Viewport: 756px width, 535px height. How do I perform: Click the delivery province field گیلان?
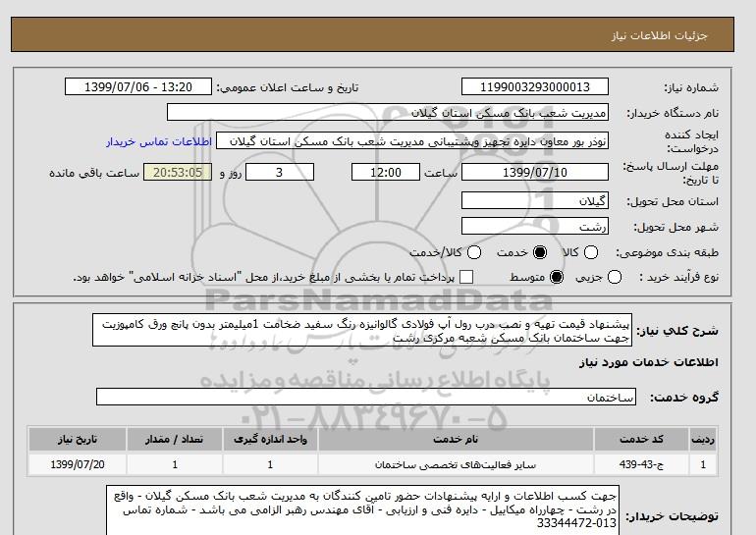pyautogui.click(x=535, y=200)
